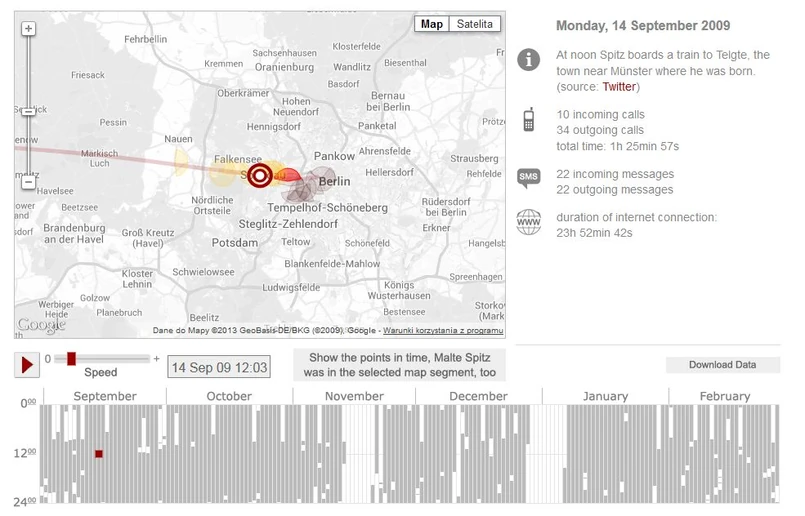Screen dimensions: 805x516
Task: Switch map to Satelita view
Action: click(x=475, y=25)
